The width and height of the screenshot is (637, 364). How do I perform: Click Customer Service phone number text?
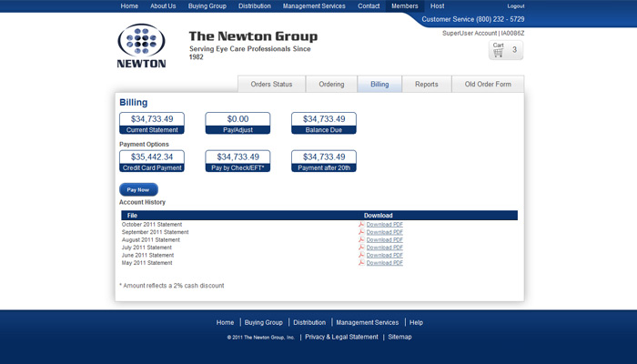(x=473, y=19)
